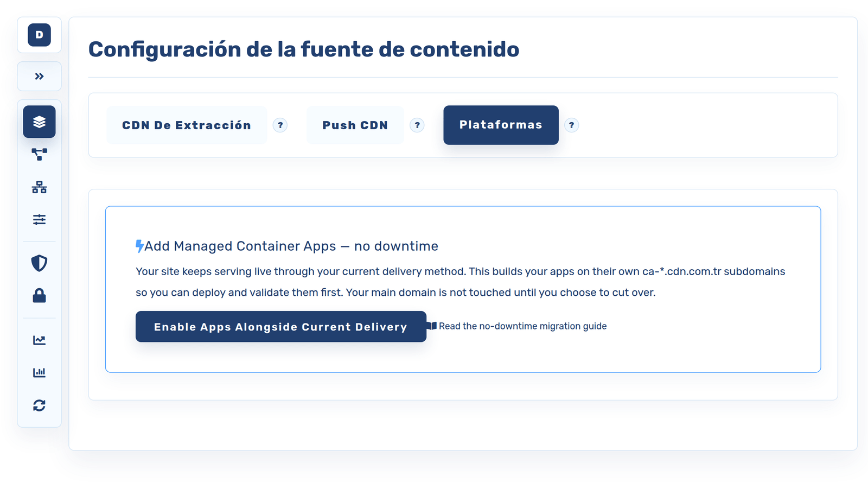The width and height of the screenshot is (868, 489).
Task: Open the routing nodes sidebar icon
Action: 39,155
